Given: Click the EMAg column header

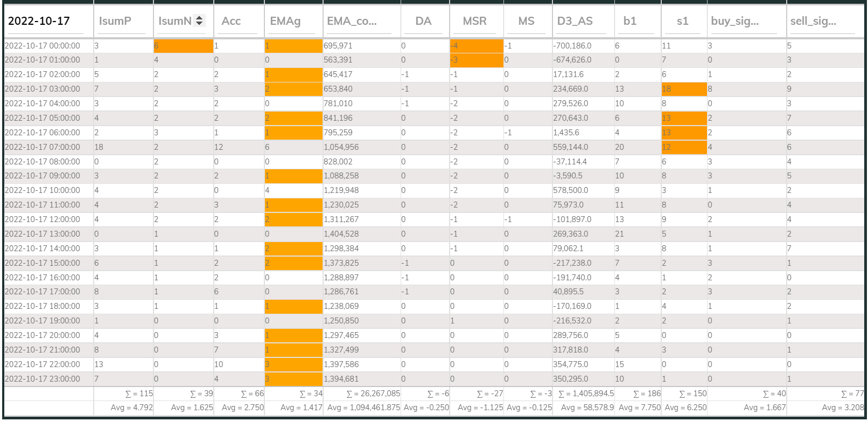Looking at the screenshot, I should (x=285, y=21).
